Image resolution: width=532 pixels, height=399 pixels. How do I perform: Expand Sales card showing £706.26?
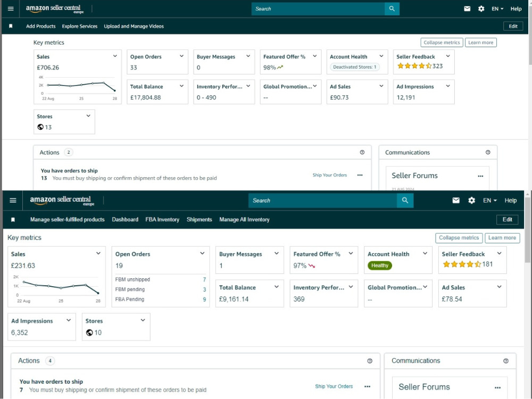(115, 56)
